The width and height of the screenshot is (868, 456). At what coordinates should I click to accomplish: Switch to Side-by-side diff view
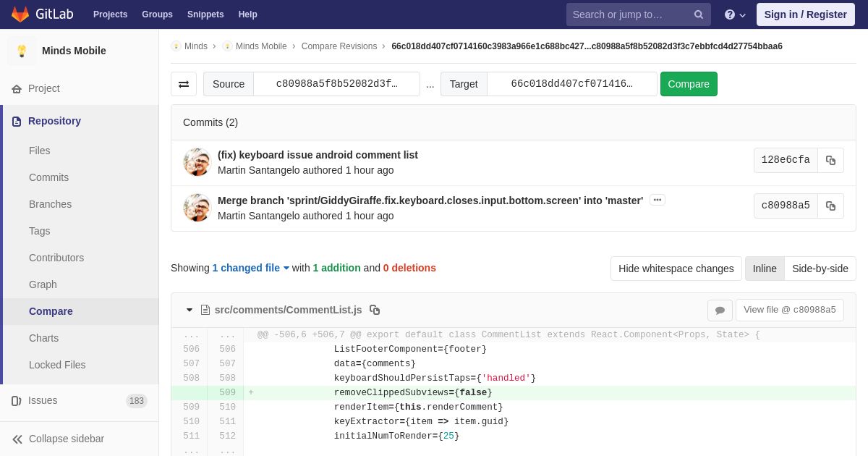coord(820,269)
